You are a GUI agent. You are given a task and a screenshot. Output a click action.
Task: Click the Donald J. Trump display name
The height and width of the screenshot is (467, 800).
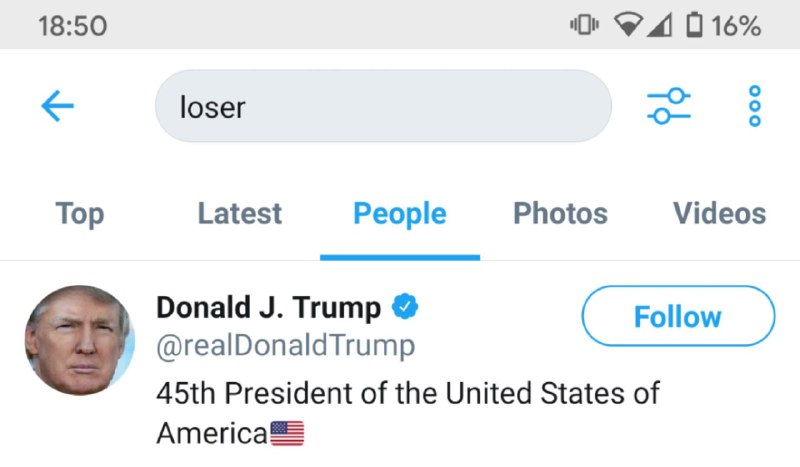(268, 307)
